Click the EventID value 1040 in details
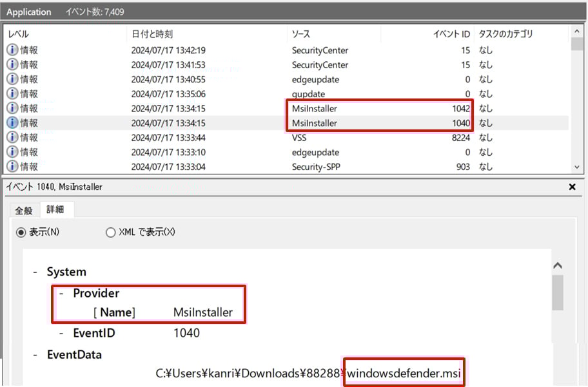This screenshot has width=588, height=387. (x=186, y=333)
